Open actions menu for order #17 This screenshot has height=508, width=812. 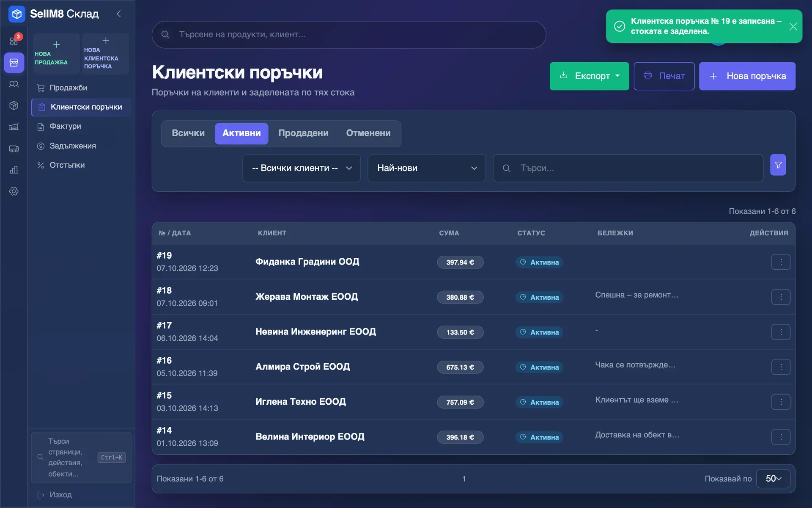pos(781,332)
